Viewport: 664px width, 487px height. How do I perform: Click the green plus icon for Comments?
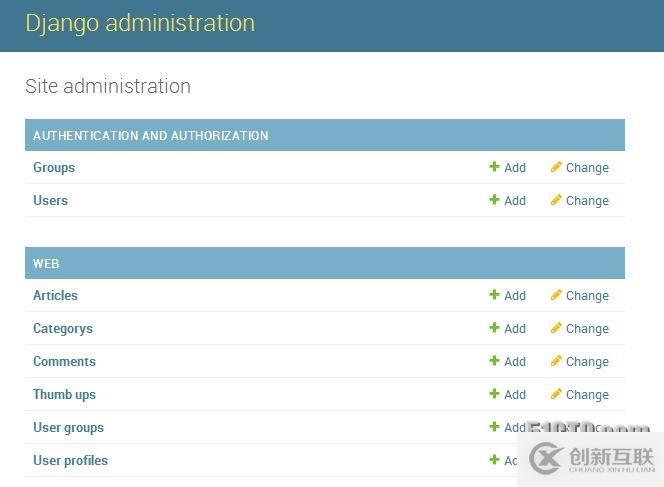(x=494, y=360)
